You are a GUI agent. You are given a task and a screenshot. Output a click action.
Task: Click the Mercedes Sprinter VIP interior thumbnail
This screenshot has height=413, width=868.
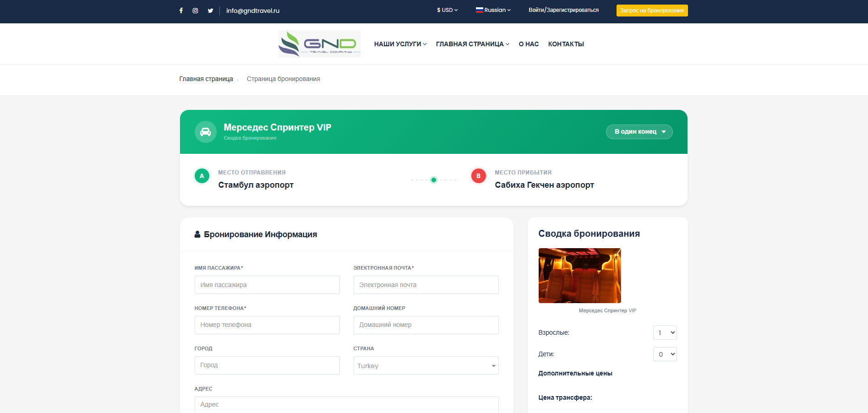tap(580, 276)
